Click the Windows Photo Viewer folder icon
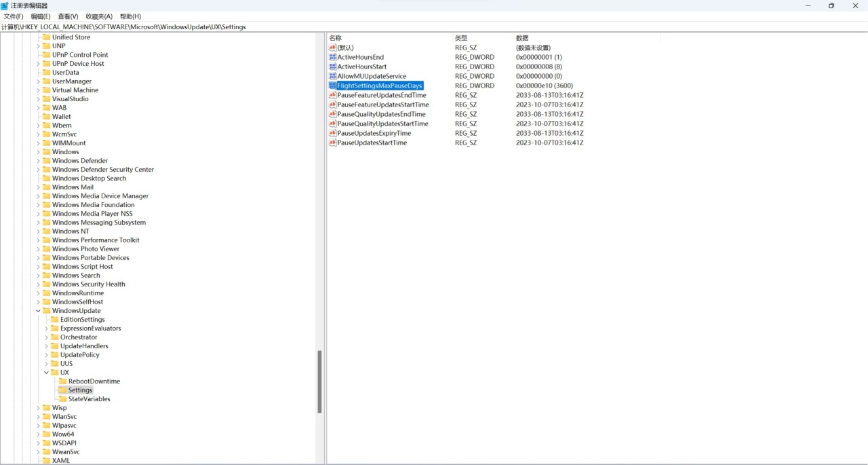Image resolution: width=868 pixels, height=465 pixels. coord(46,249)
